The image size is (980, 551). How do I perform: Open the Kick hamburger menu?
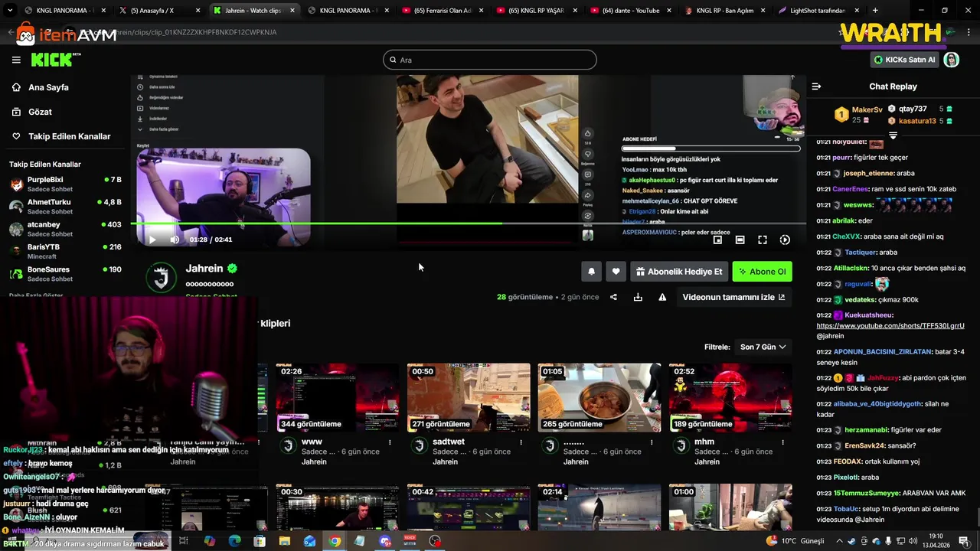16,60
